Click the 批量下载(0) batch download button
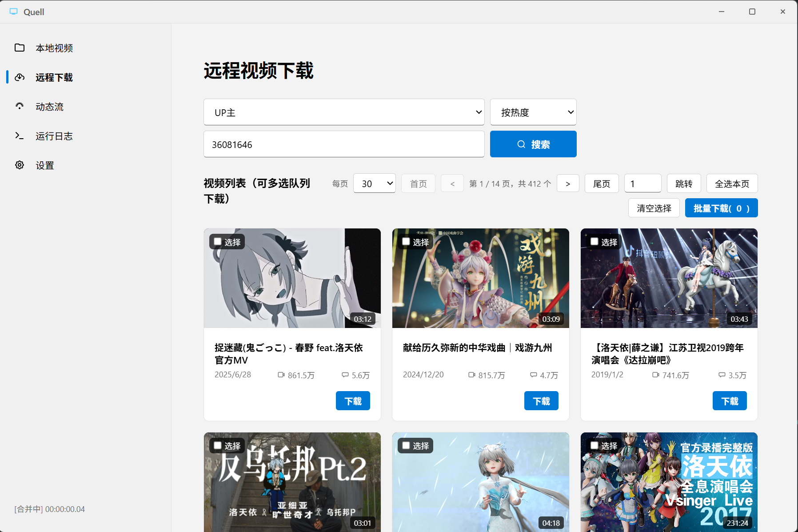This screenshot has height=532, width=798. (x=721, y=208)
